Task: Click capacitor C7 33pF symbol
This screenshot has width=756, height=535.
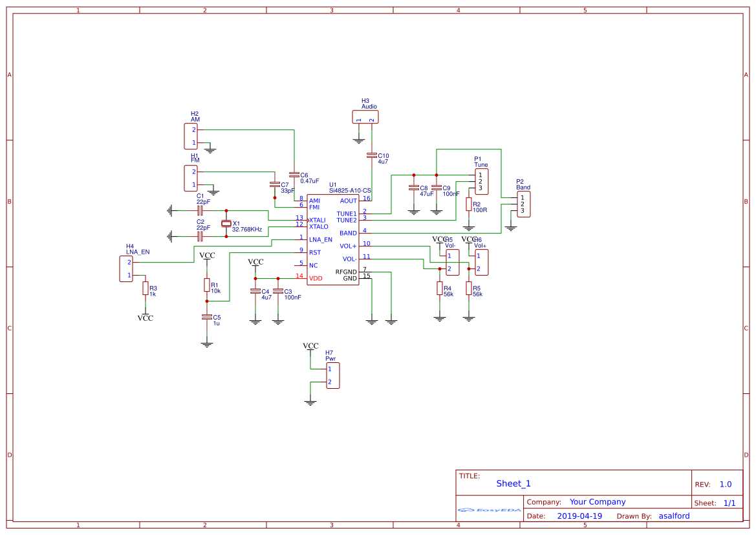Action: (x=275, y=184)
